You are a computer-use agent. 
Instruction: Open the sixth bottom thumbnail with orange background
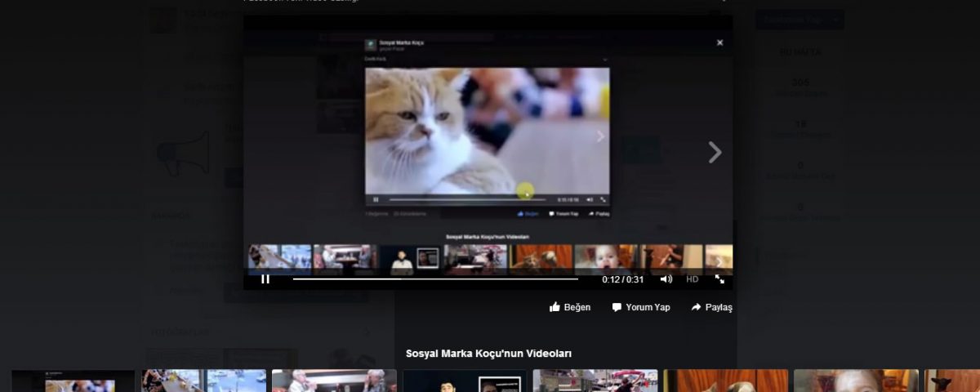726,381
